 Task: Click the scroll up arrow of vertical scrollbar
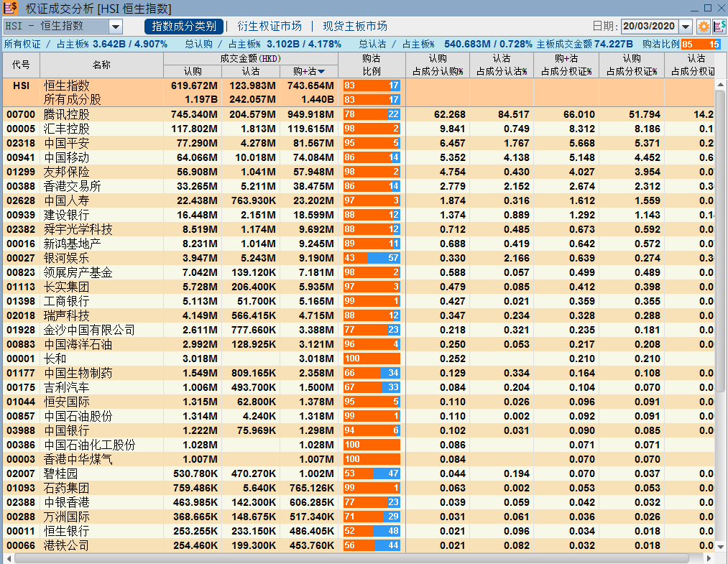720,85
